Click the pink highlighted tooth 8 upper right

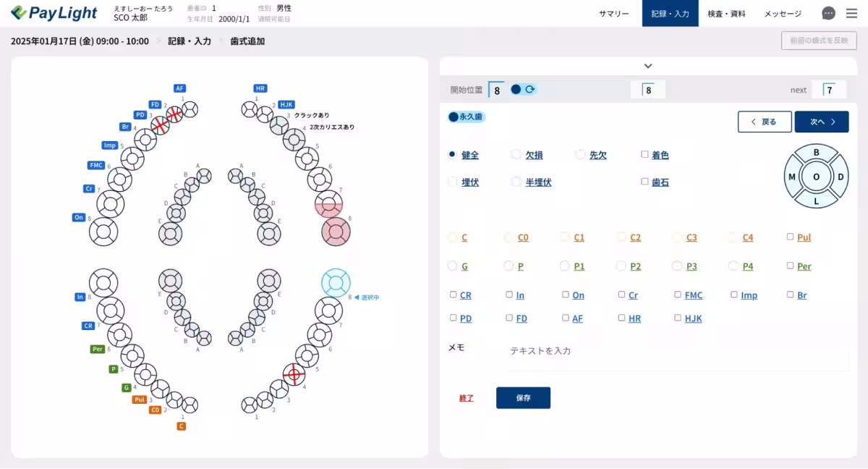(x=334, y=232)
